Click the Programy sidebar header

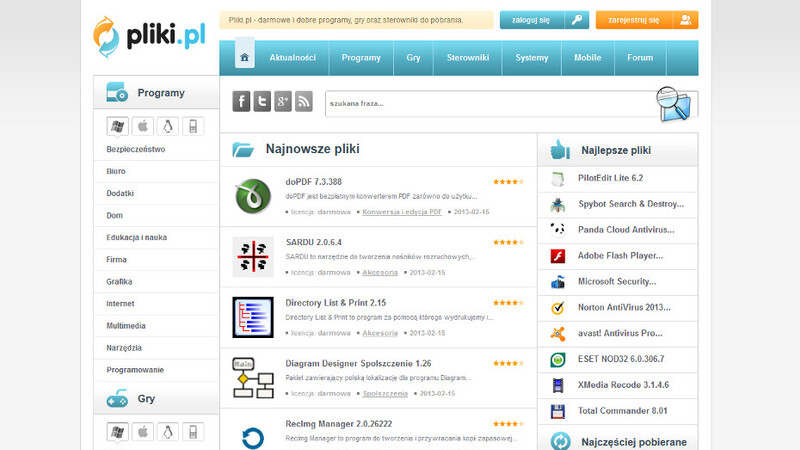point(156,92)
